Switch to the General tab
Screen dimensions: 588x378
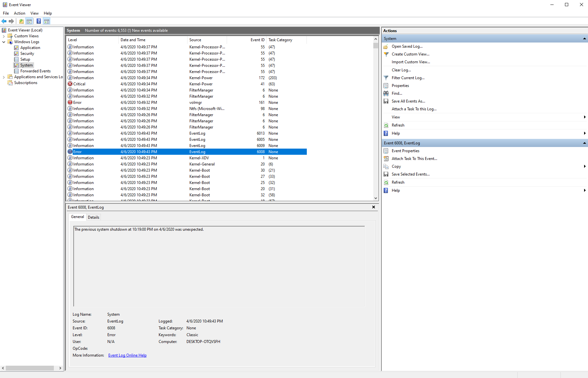click(78, 217)
